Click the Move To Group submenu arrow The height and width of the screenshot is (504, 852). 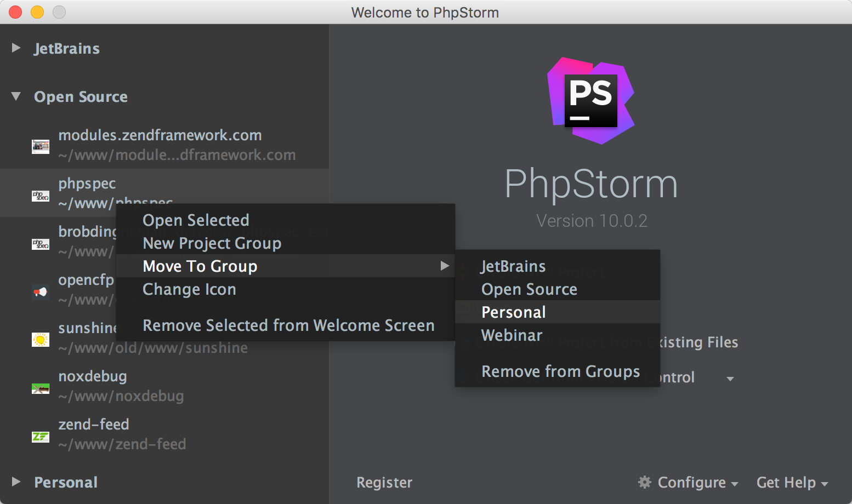[x=445, y=266]
